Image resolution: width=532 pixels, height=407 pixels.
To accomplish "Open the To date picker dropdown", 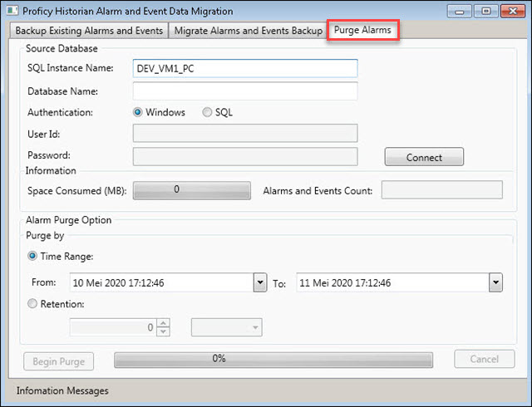I will 495,282.
